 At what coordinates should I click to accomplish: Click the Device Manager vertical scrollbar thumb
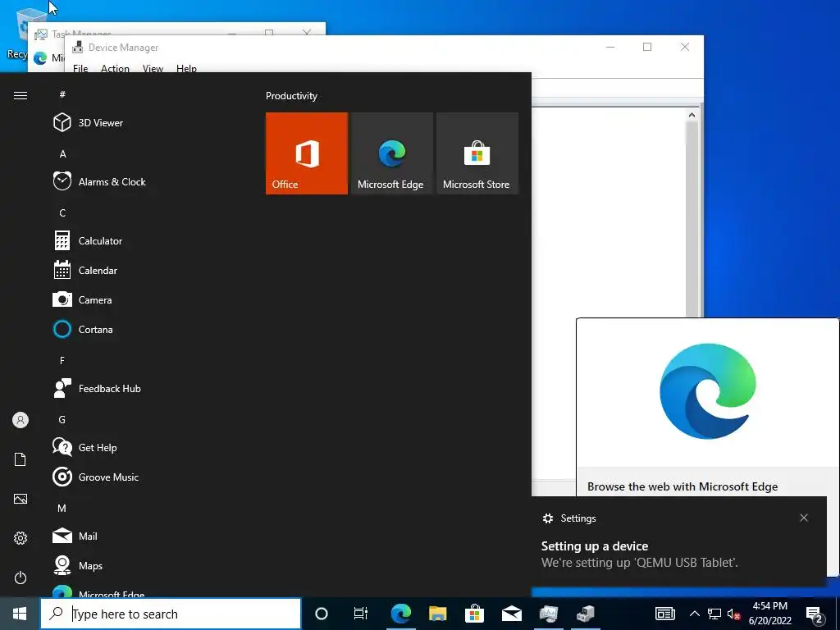[x=692, y=220]
